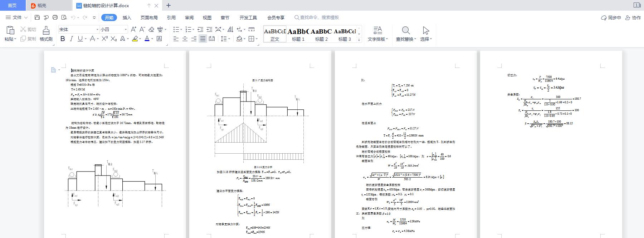Image resolution: width=644 pixels, height=238 pixels.
Task: Click the Sort (A-Z) icon
Action: pyautogui.click(x=230, y=29)
